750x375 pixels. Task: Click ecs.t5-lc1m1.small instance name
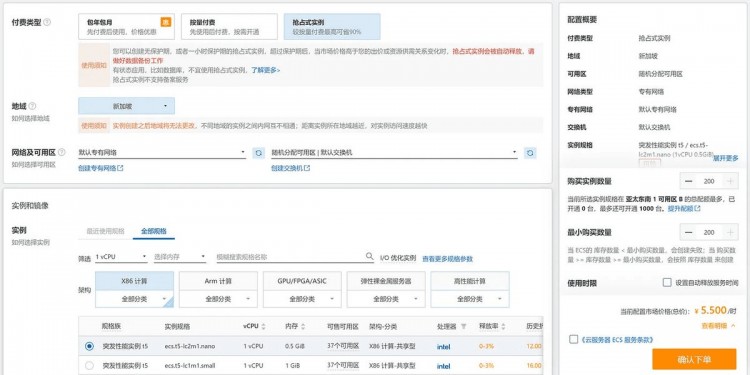190,365
